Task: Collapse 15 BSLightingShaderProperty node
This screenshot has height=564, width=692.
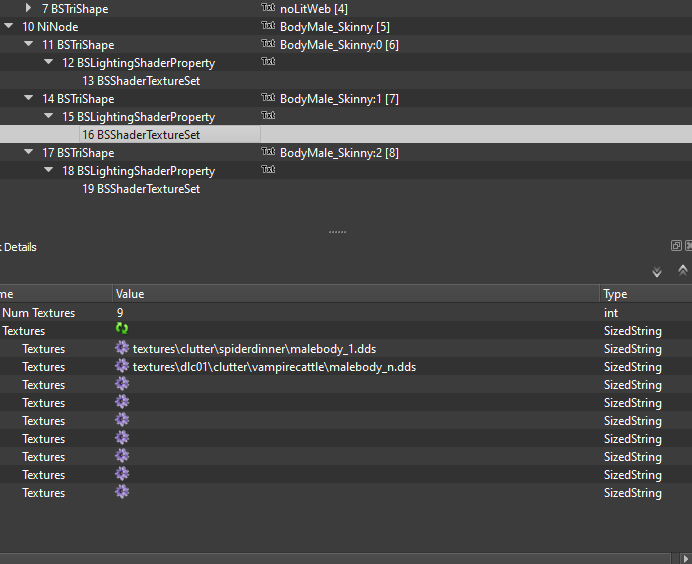Action: [49, 116]
